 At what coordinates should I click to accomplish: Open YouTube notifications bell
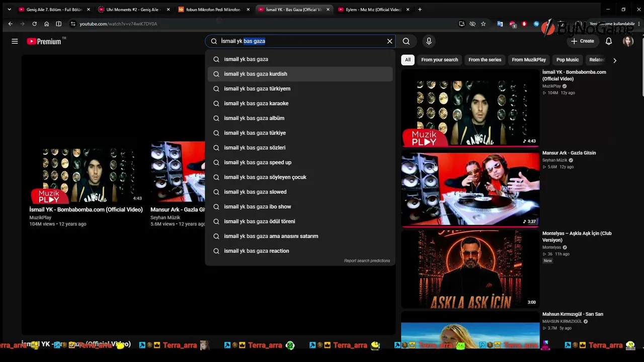(x=609, y=41)
